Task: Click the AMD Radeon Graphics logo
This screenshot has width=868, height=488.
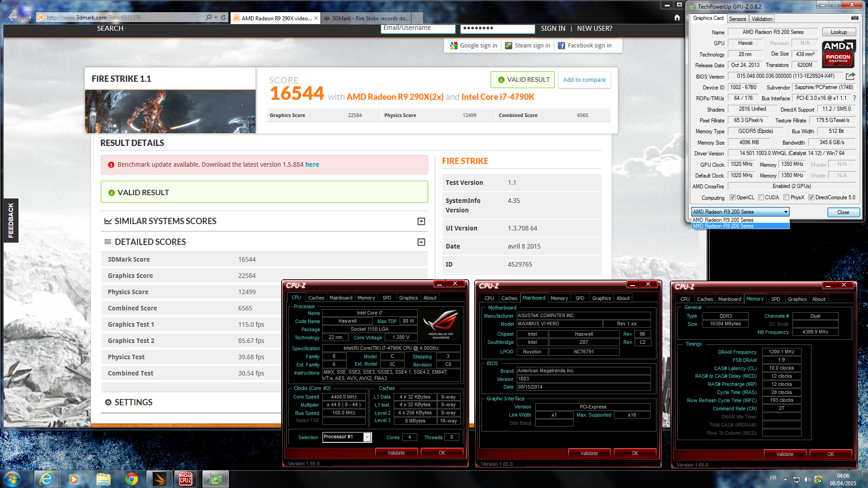Action: click(x=839, y=54)
